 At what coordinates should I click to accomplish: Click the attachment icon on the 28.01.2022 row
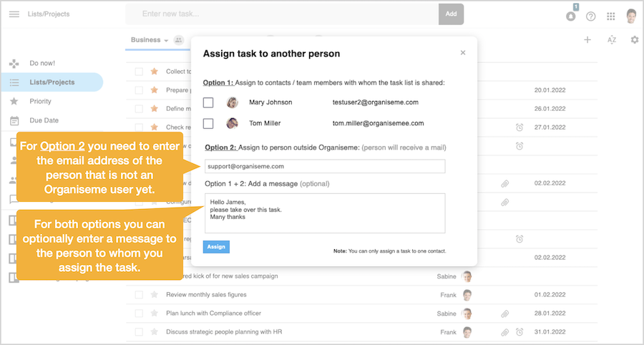pos(505,314)
